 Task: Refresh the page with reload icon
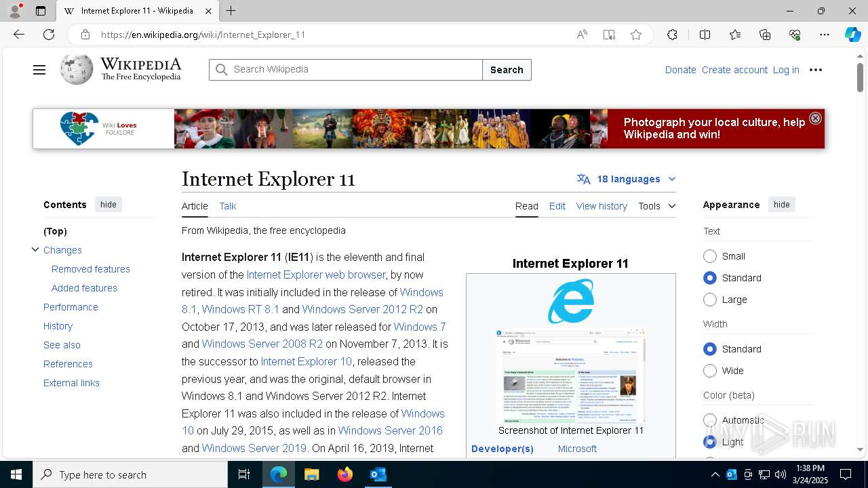(49, 35)
